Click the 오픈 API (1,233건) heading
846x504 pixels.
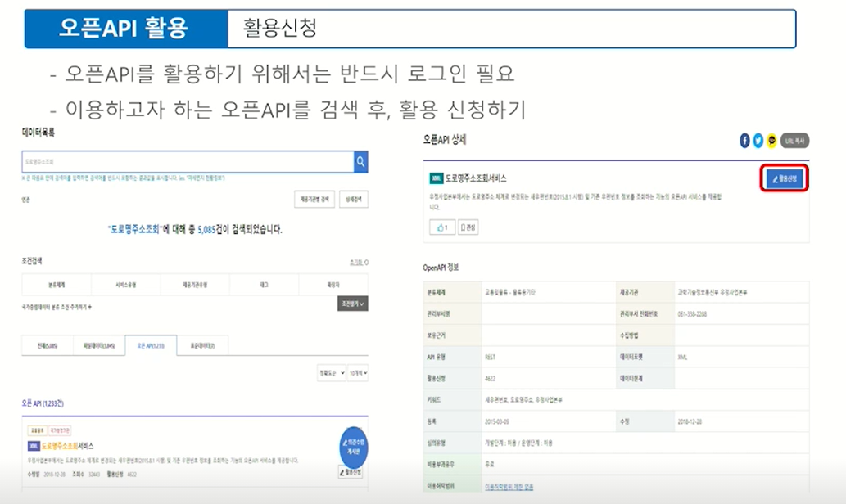[43, 403]
